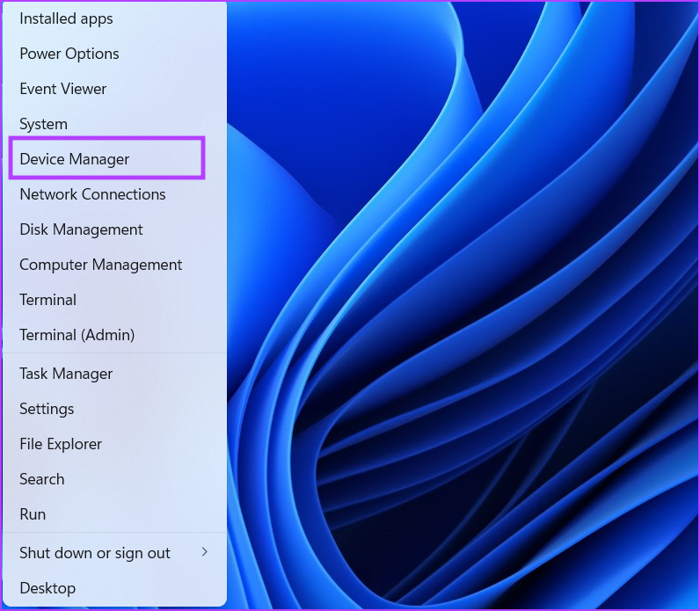Open Terminal (non-admin)
The height and width of the screenshot is (611, 700).
[x=47, y=300]
